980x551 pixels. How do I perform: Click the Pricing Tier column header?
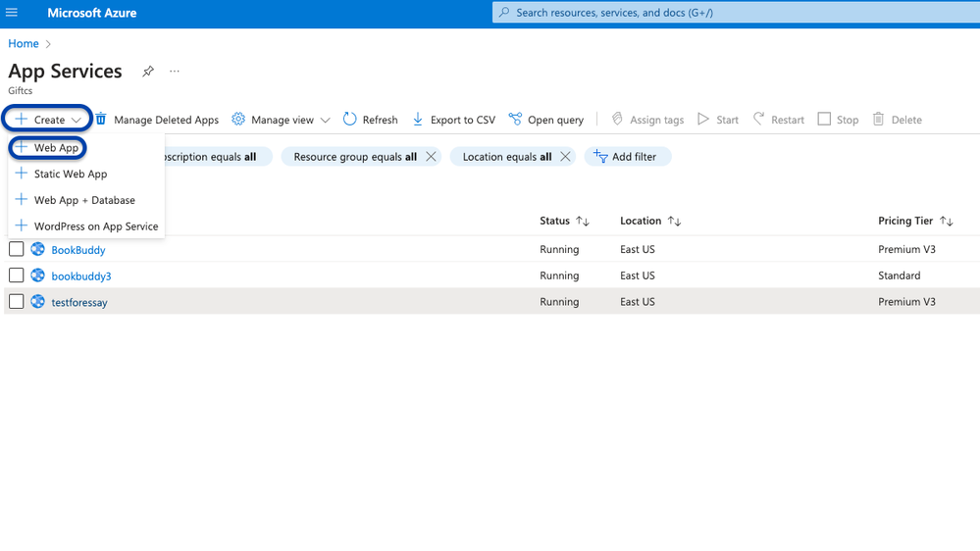tap(905, 221)
